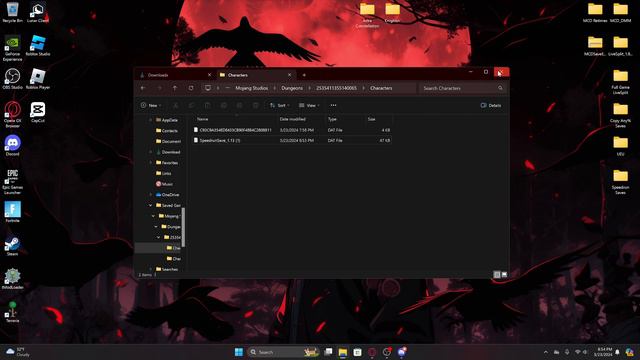Screen dimensions: 640x360
Task: Click the Delete trash toolbar icon
Action: [256, 105]
